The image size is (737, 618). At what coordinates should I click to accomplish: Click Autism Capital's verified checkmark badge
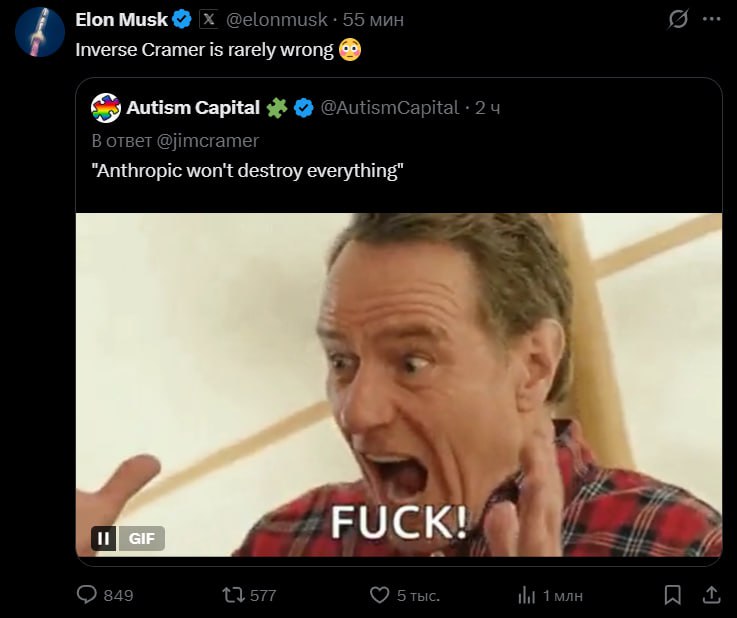pyautogui.click(x=303, y=107)
